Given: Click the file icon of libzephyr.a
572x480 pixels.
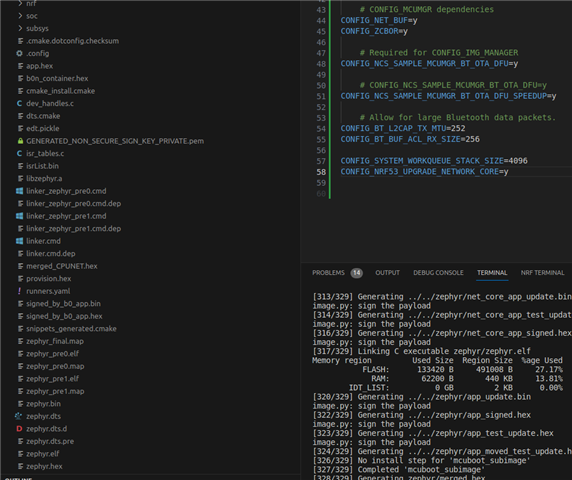Looking at the screenshot, I should [x=20, y=178].
